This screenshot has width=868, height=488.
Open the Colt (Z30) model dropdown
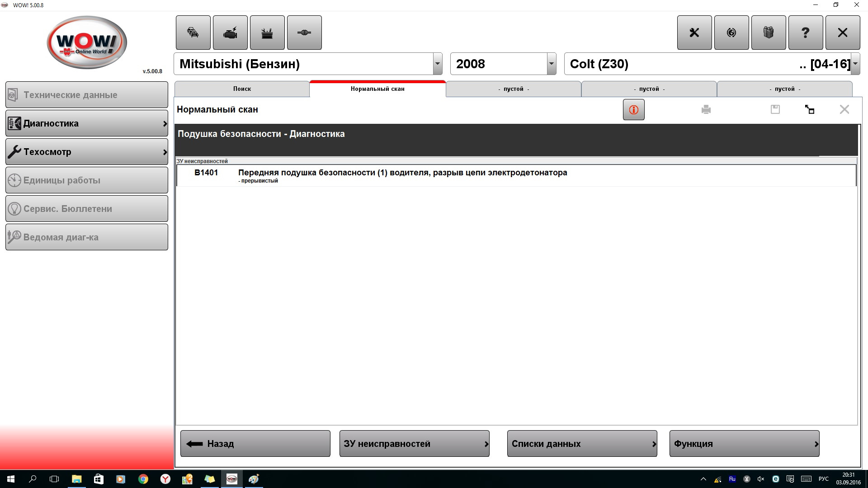[x=855, y=64]
